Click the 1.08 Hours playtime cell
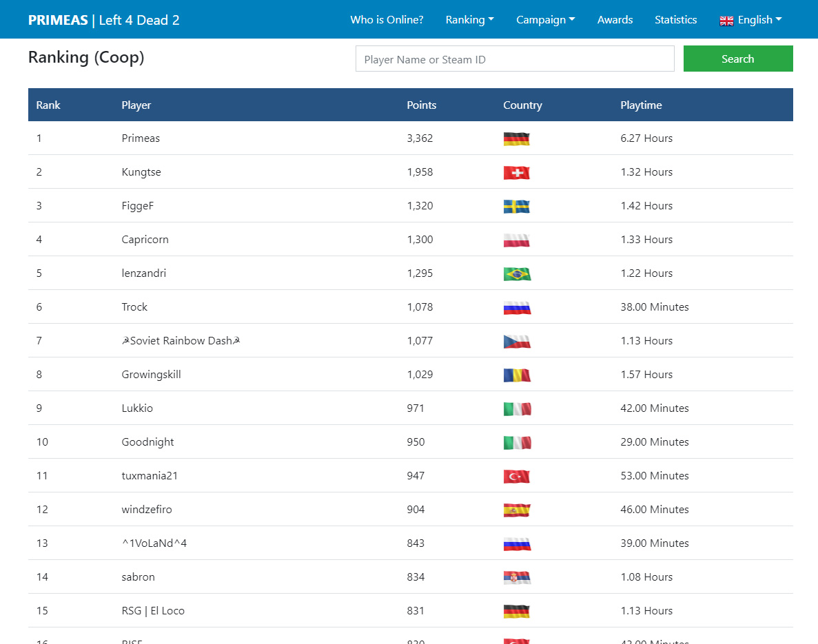The width and height of the screenshot is (818, 644). point(646,577)
